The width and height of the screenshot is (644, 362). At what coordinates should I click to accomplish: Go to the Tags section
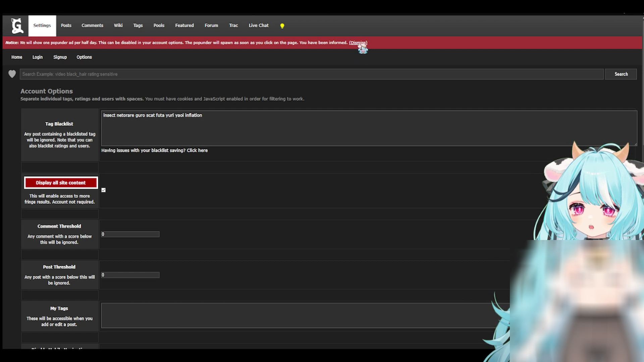pos(138,25)
